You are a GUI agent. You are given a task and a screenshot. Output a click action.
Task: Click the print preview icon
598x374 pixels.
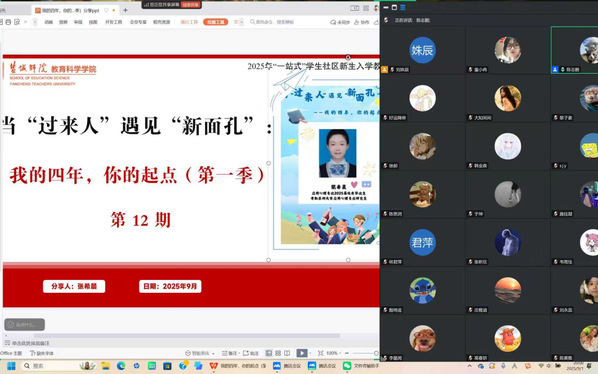(x=17, y=22)
